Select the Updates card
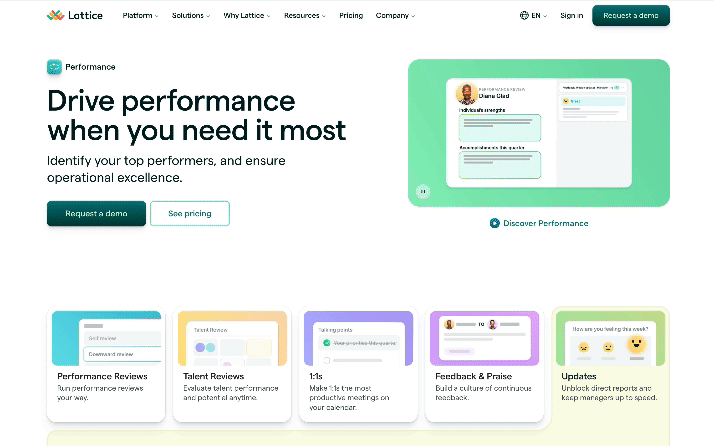This screenshot has height=446, width=714. pyautogui.click(x=610, y=364)
